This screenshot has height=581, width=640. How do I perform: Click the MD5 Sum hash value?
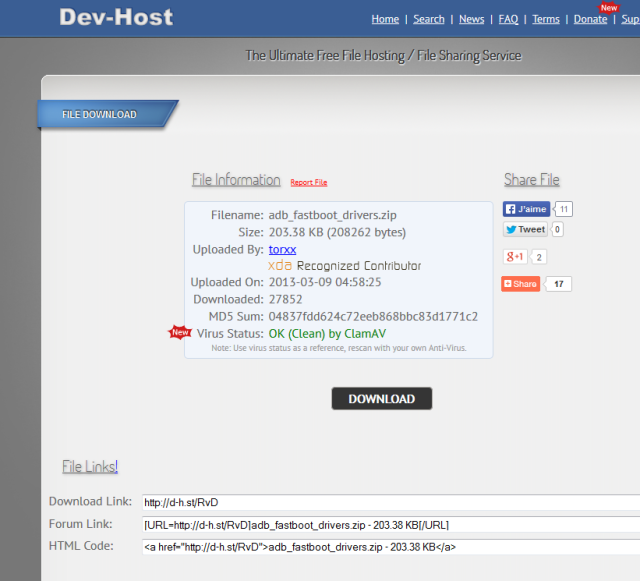373,316
